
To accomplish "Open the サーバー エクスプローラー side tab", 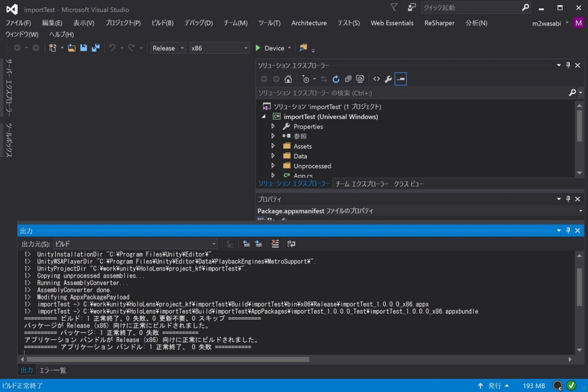I will 9,88.
